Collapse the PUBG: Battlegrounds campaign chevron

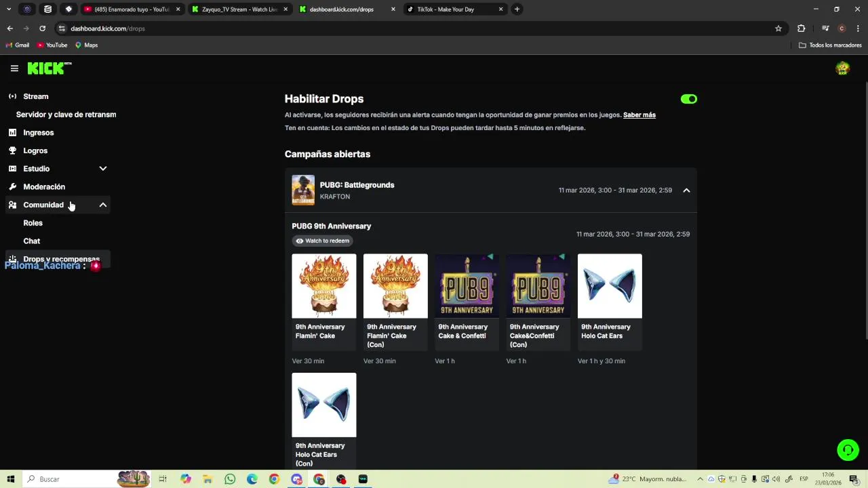point(686,190)
